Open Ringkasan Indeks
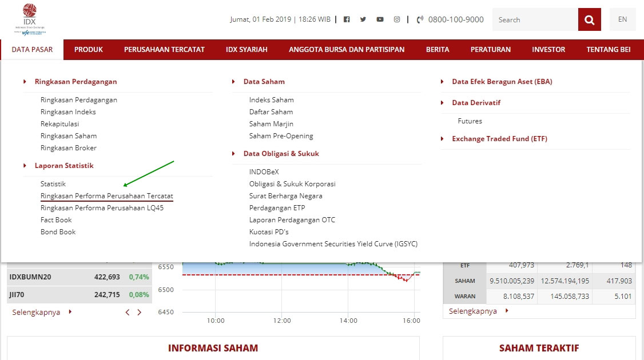The height and width of the screenshot is (360, 644). click(x=68, y=111)
